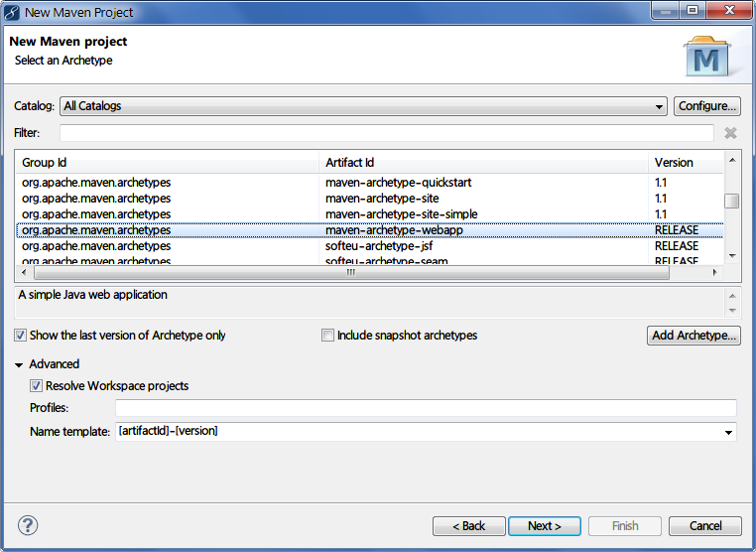Clear the filter with the X icon
This screenshot has height=552, width=756.
point(730,133)
